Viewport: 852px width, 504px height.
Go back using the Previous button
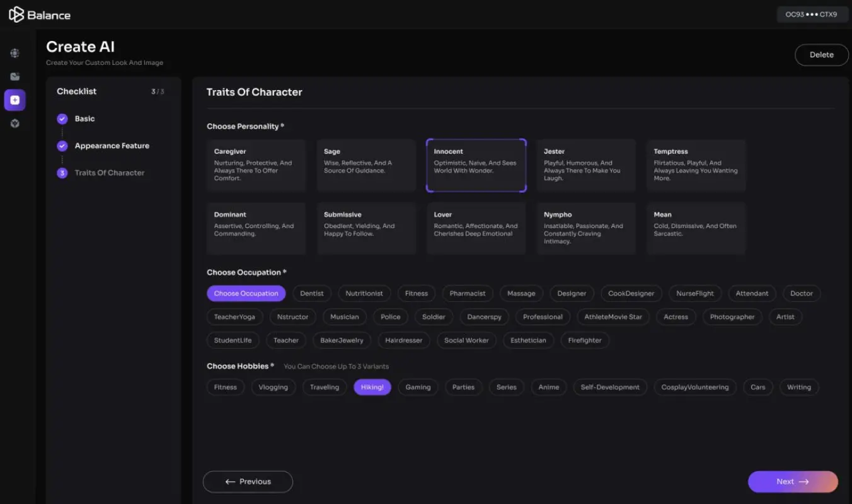pyautogui.click(x=248, y=481)
